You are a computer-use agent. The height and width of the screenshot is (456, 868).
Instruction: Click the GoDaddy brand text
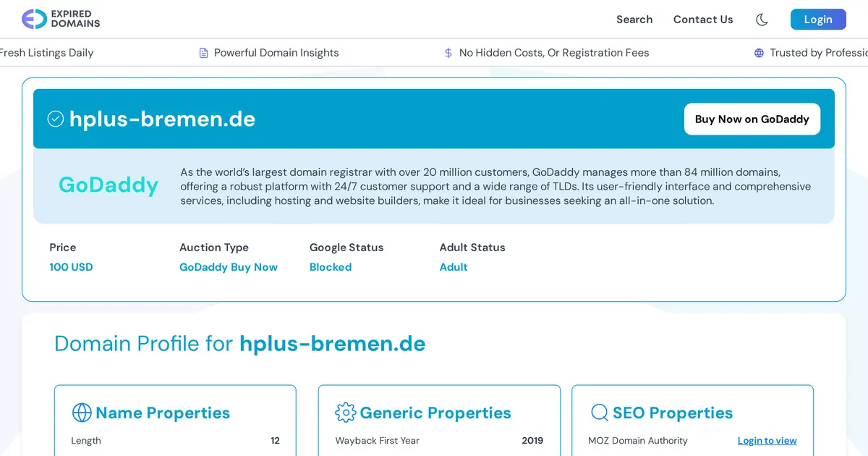coord(109,185)
